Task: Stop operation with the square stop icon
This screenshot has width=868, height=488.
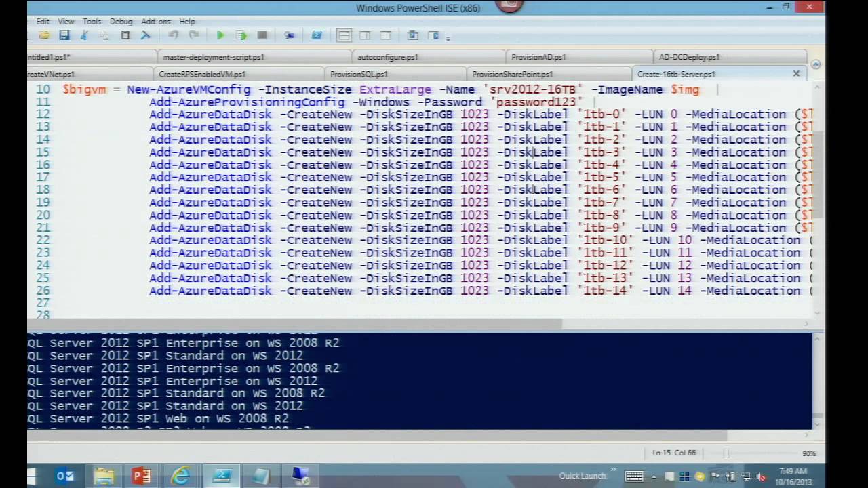Action: pos(262,35)
